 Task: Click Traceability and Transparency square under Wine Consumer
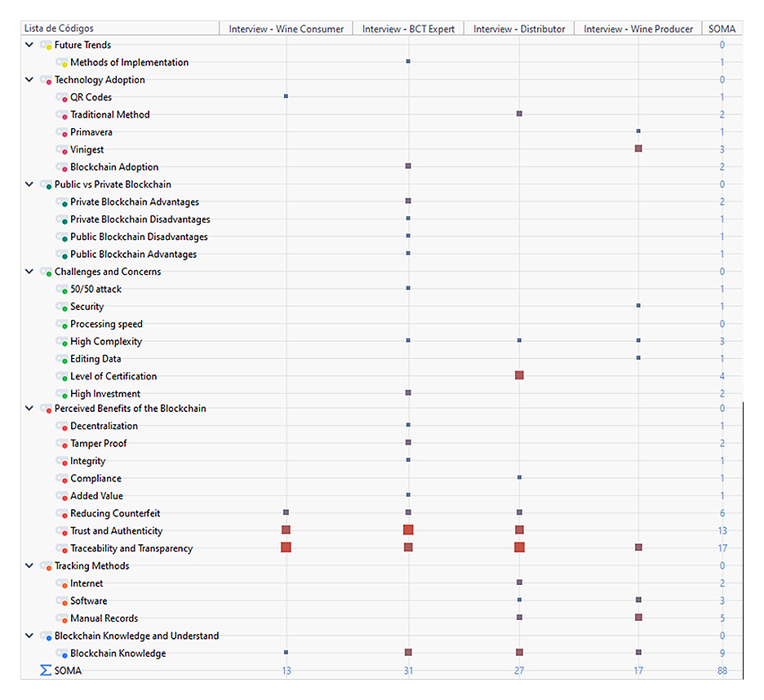286,547
